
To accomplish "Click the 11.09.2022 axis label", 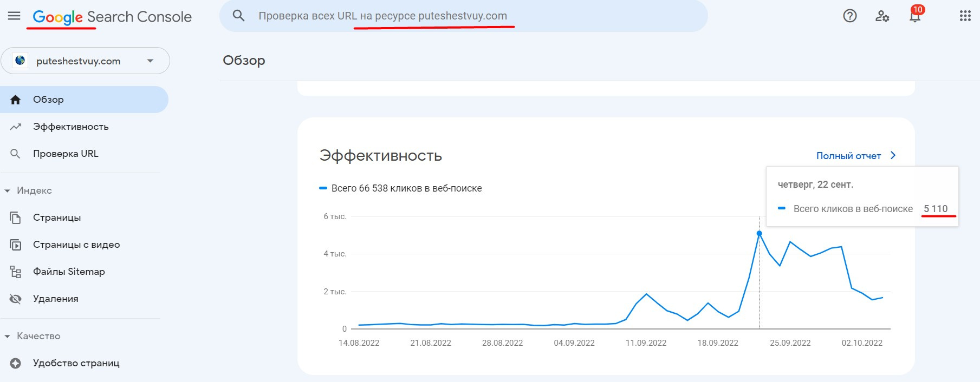I will 646,343.
